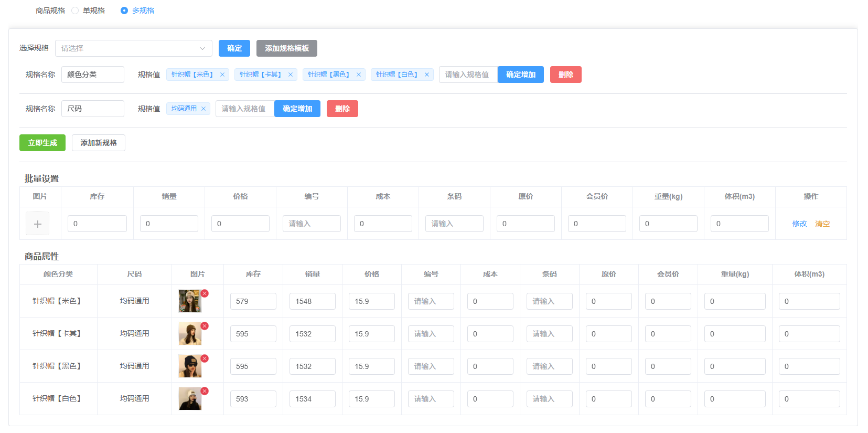Focus the stock field showing 579
The height and width of the screenshot is (433, 868).
pos(253,301)
